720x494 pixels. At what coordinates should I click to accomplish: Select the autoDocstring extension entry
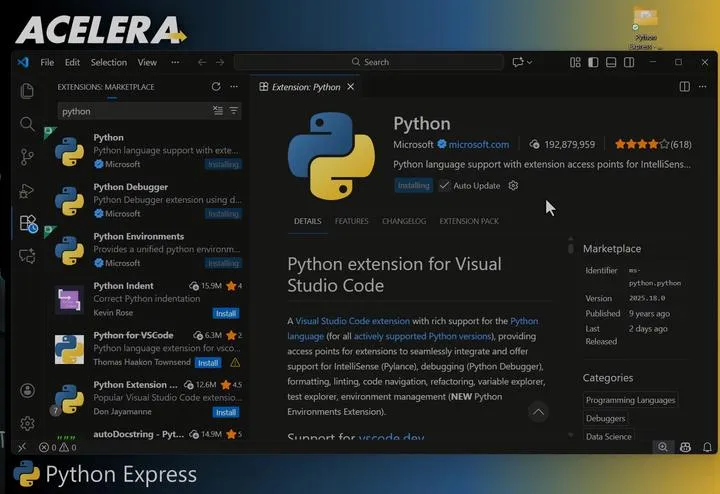tap(147, 434)
